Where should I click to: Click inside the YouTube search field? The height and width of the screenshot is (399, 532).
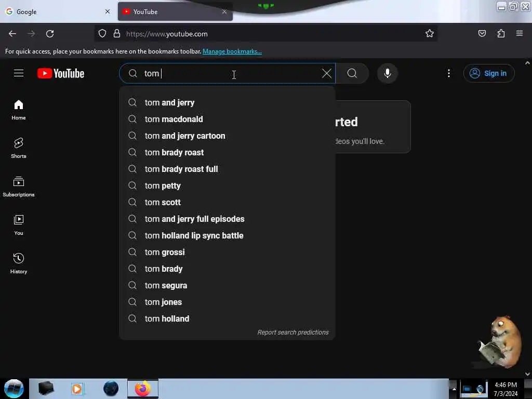(x=227, y=73)
